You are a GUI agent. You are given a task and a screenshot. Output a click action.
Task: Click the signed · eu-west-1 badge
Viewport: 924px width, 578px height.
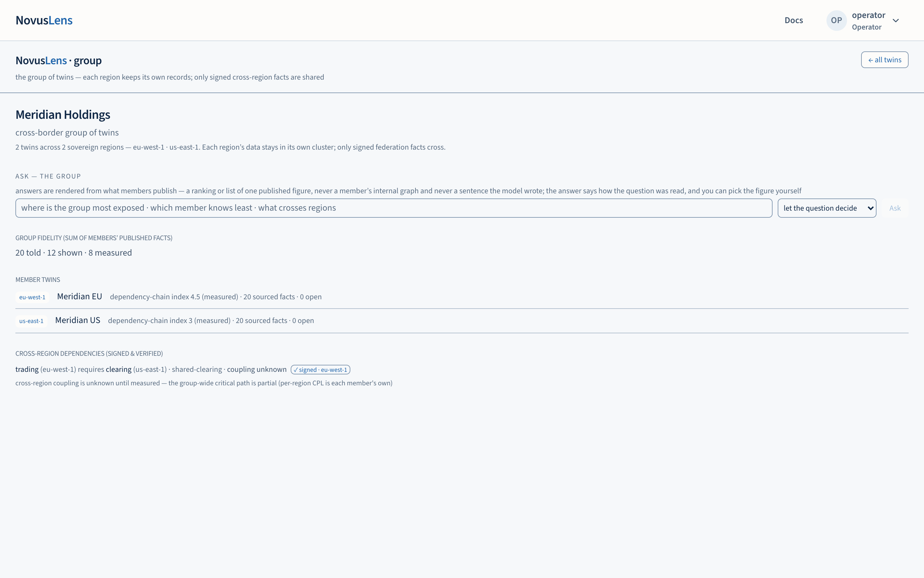tap(320, 370)
